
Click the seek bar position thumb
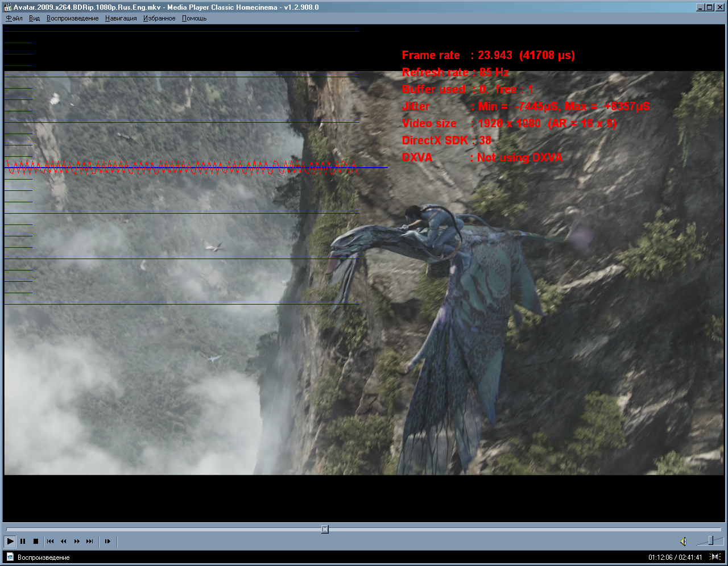point(325,529)
